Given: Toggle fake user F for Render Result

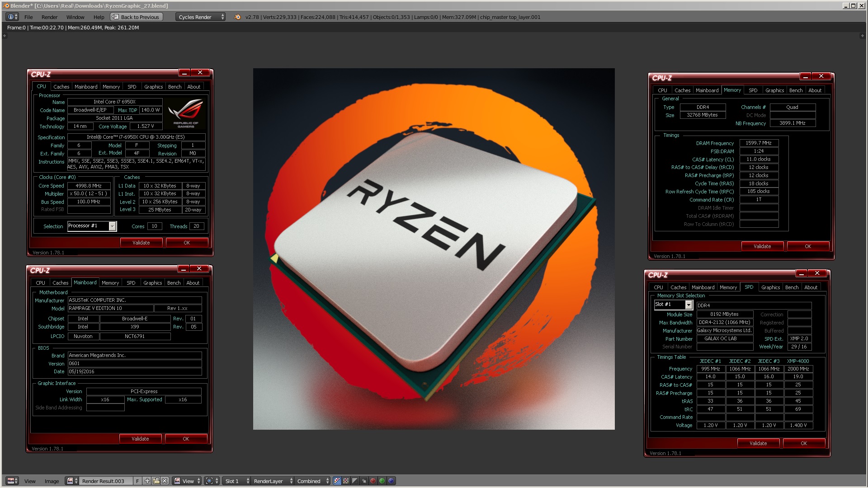Looking at the screenshot, I should point(137,481).
